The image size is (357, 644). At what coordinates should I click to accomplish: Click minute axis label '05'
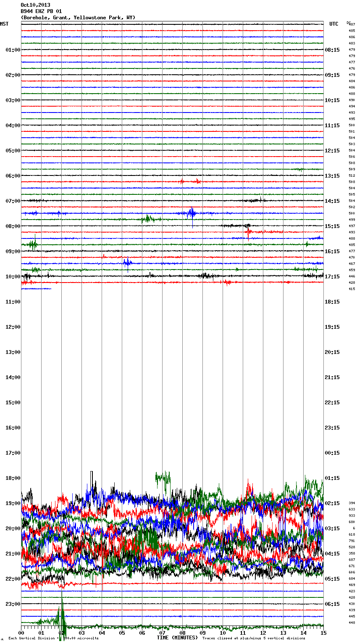[x=122, y=633]
